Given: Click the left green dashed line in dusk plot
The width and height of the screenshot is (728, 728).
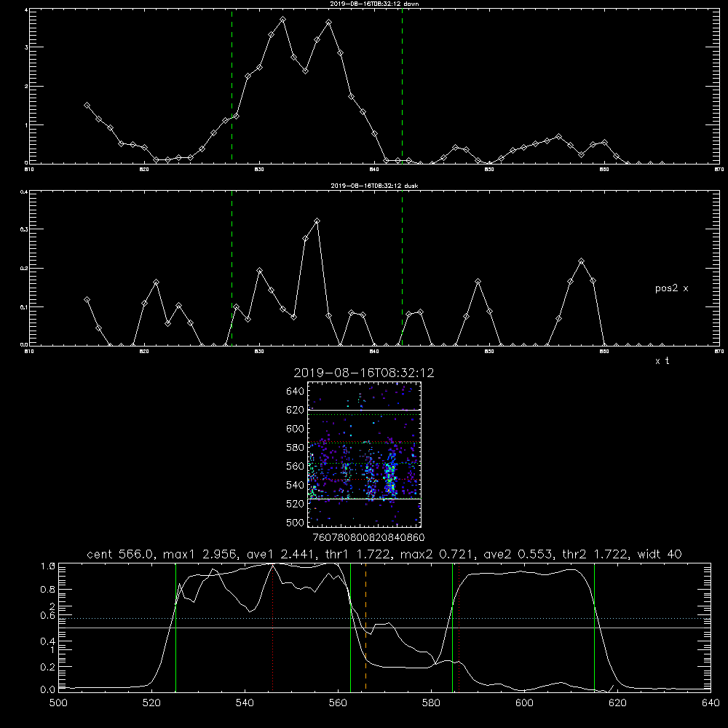Looking at the screenshot, I should (x=232, y=268).
